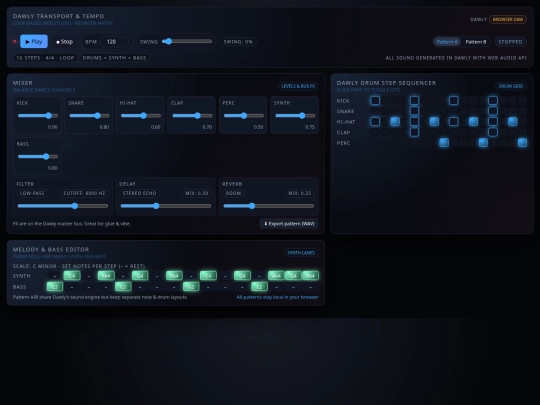Click the Reverb 'MIX: 0.25' readout

point(300,193)
